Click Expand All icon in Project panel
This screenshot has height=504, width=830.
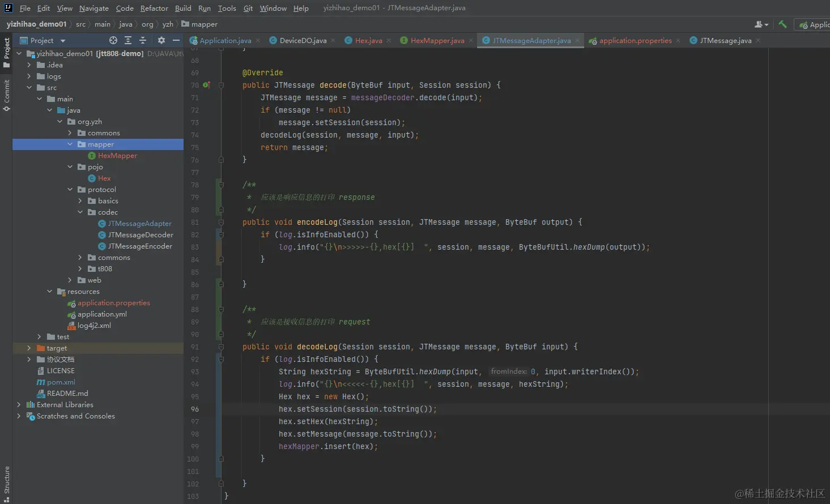coord(128,40)
